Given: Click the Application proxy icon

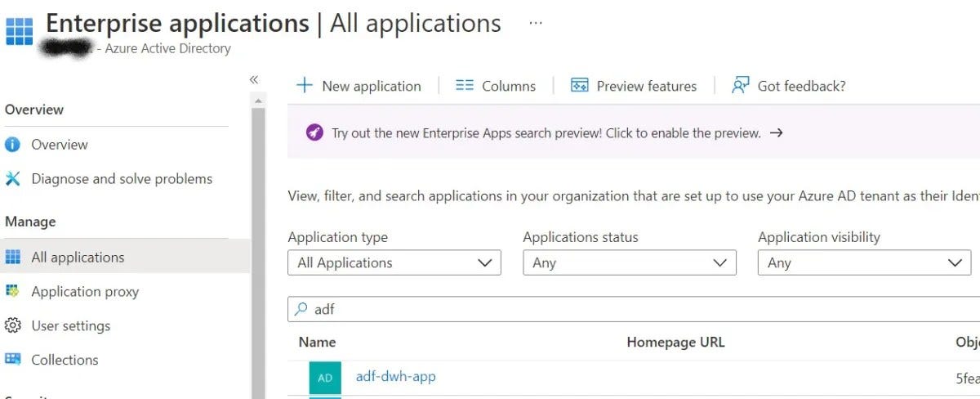Looking at the screenshot, I should coord(12,292).
